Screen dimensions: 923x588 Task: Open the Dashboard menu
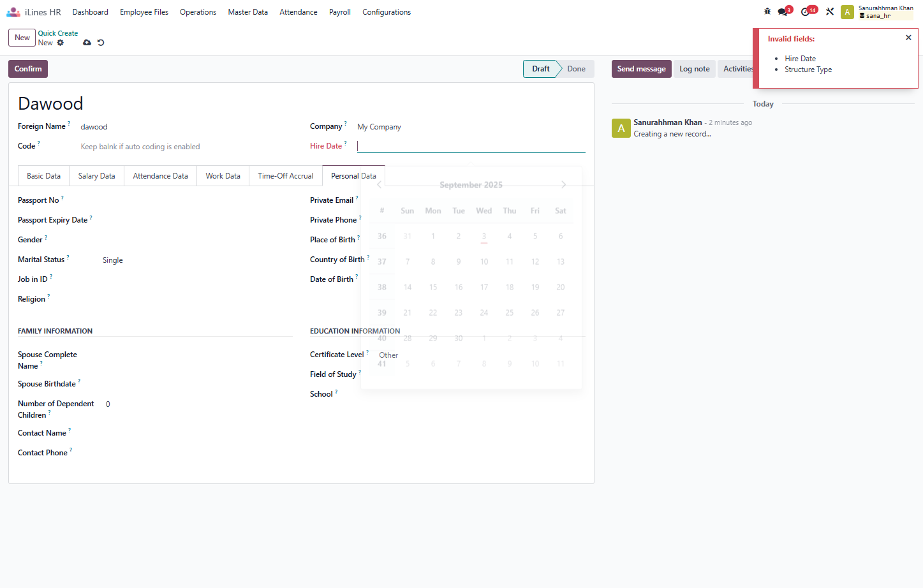pos(91,12)
